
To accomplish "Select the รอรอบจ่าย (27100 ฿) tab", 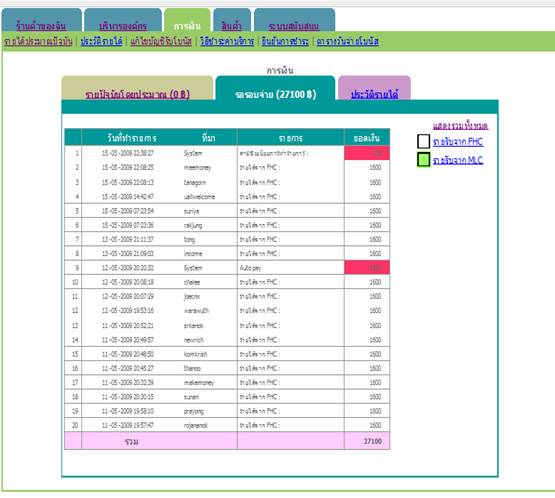I will pos(275,94).
